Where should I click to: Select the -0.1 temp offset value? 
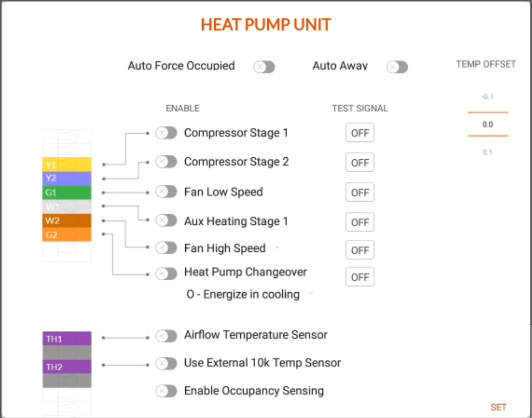[x=487, y=97]
